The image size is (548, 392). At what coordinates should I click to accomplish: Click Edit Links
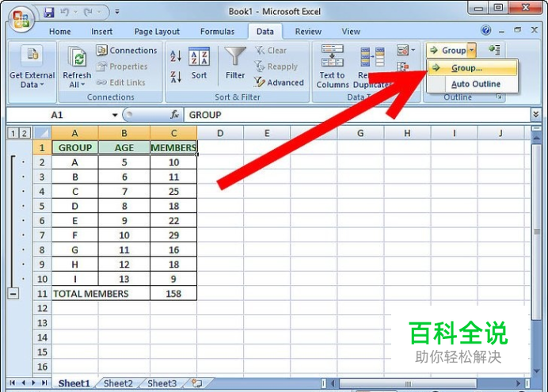(120, 82)
